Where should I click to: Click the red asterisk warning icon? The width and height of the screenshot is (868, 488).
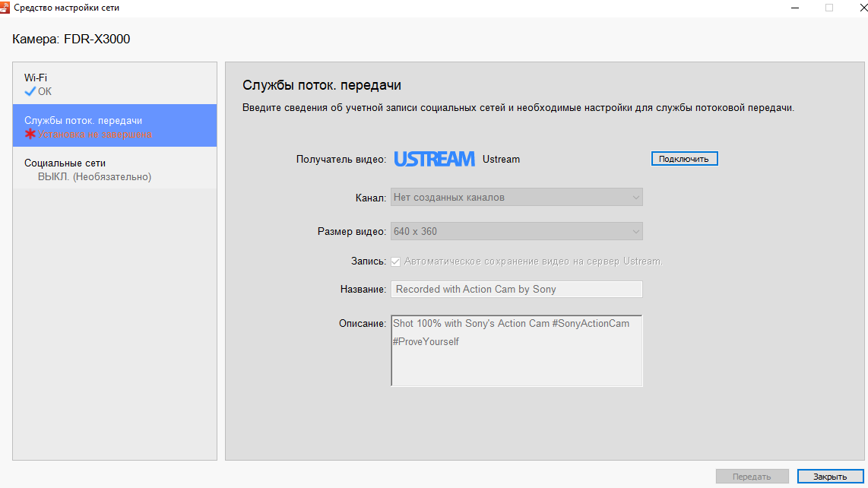point(30,134)
